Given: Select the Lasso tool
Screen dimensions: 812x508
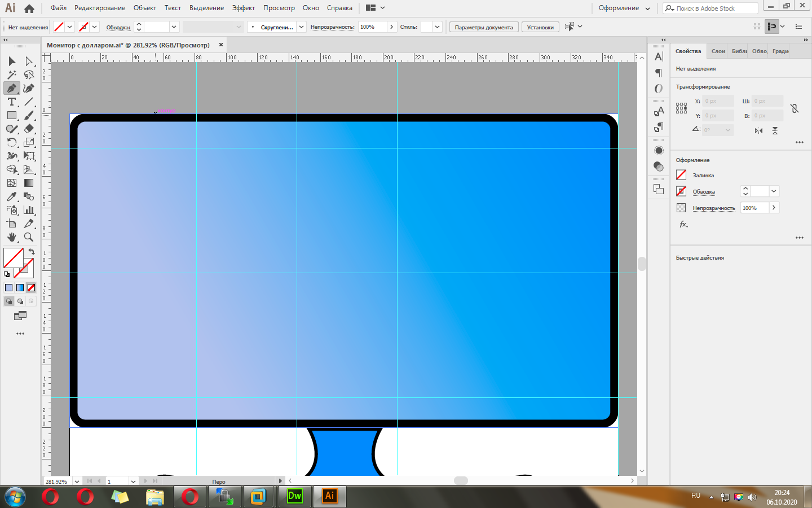Looking at the screenshot, I should click(x=29, y=75).
